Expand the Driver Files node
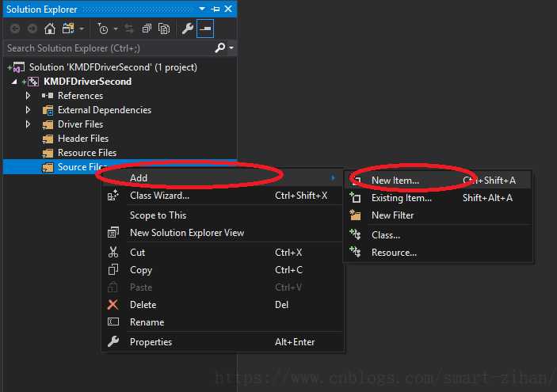This screenshot has width=557, height=392. pyautogui.click(x=28, y=124)
